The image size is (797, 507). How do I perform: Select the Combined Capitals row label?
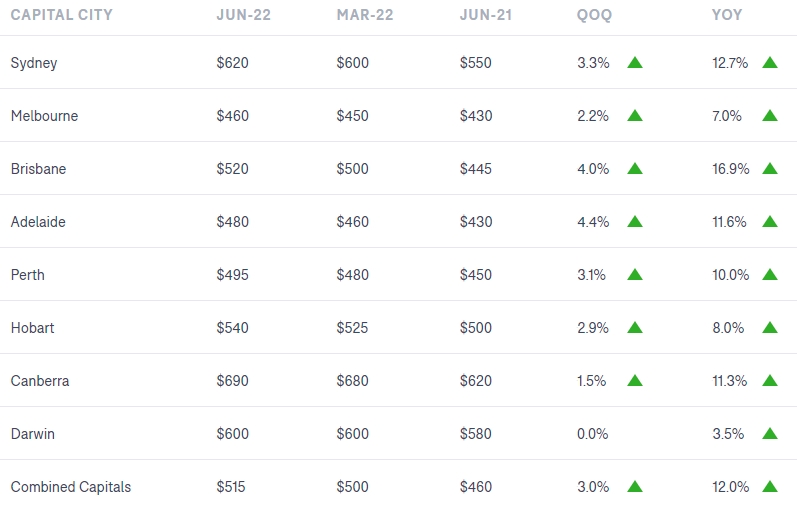tap(71, 487)
